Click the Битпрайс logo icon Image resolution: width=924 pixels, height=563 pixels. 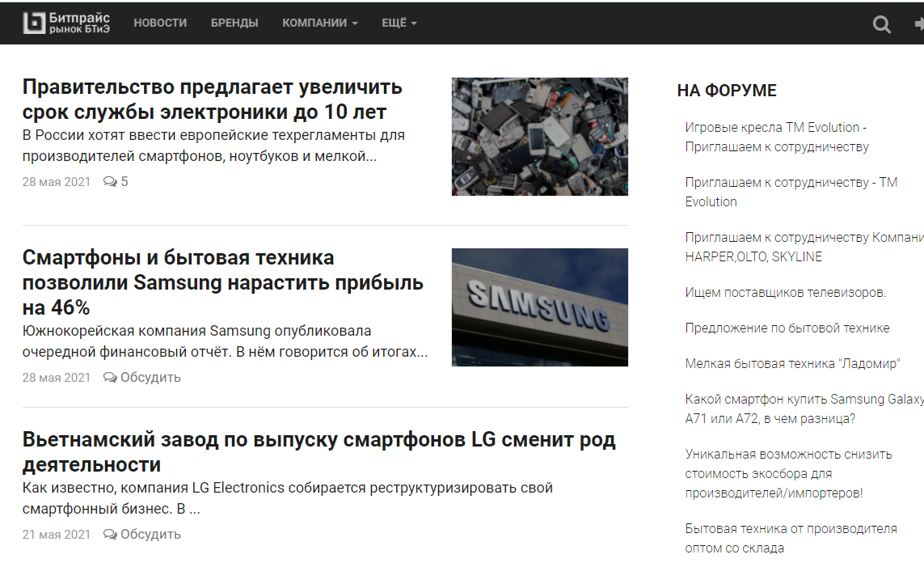[x=34, y=23]
